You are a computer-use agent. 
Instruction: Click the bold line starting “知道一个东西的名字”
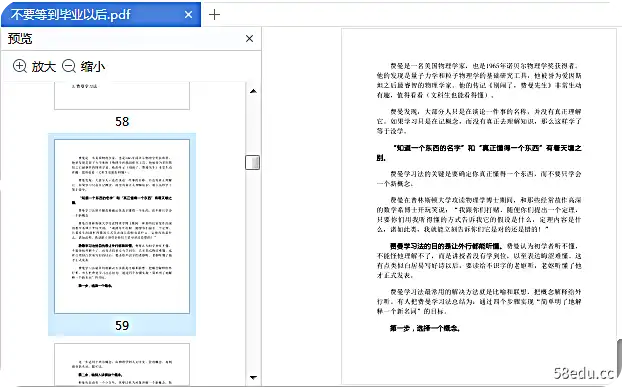[x=479, y=153]
